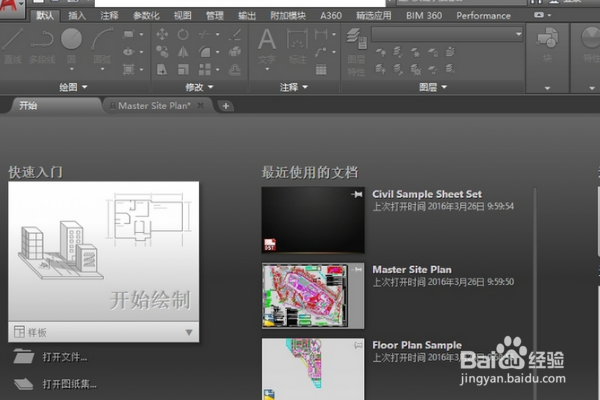
Task: Click the Layer Freeze icon
Action: 415,52
